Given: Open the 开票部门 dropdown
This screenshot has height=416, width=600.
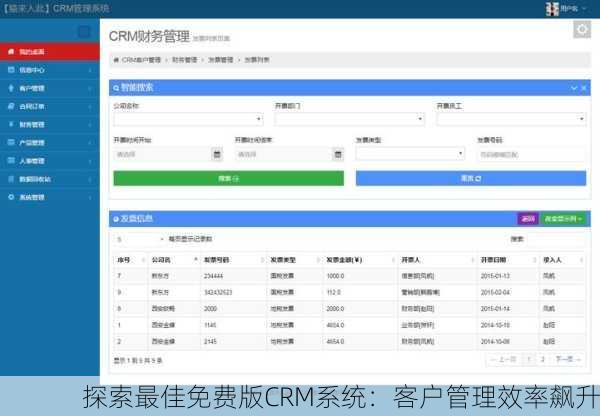Looking at the screenshot, I should point(350,119).
